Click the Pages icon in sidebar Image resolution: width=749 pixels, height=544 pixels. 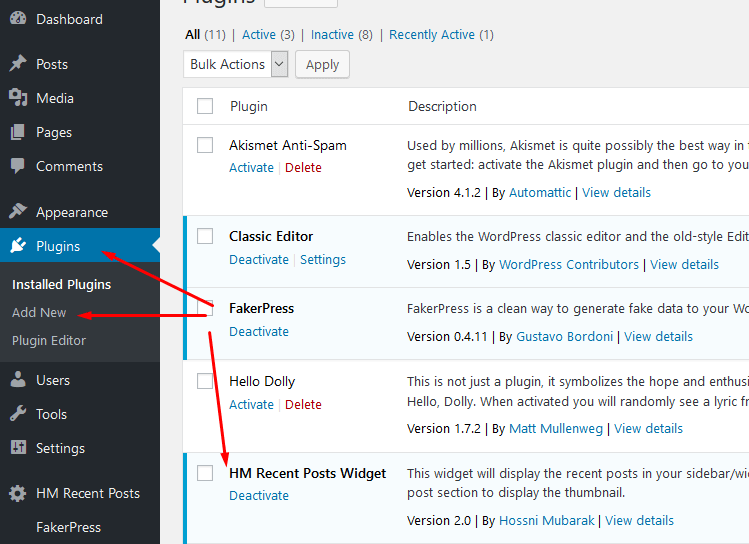tap(18, 132)
